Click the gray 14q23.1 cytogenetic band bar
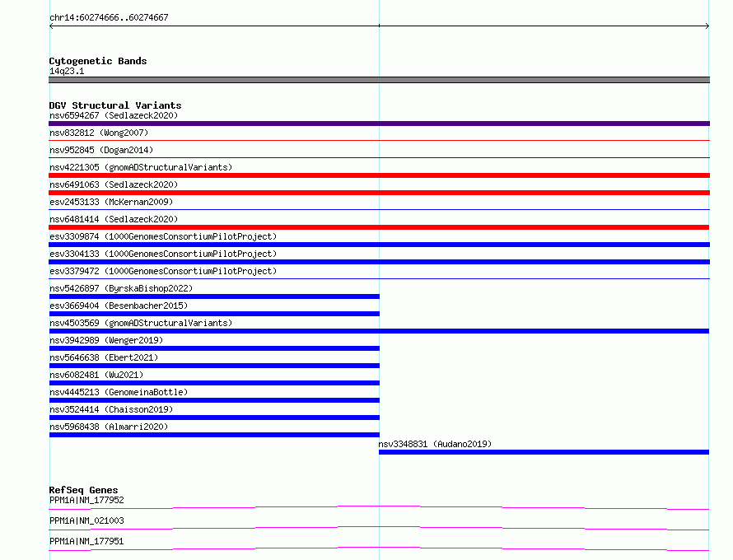This screenshot has height=560, width=733. click(x=379, y=80)
